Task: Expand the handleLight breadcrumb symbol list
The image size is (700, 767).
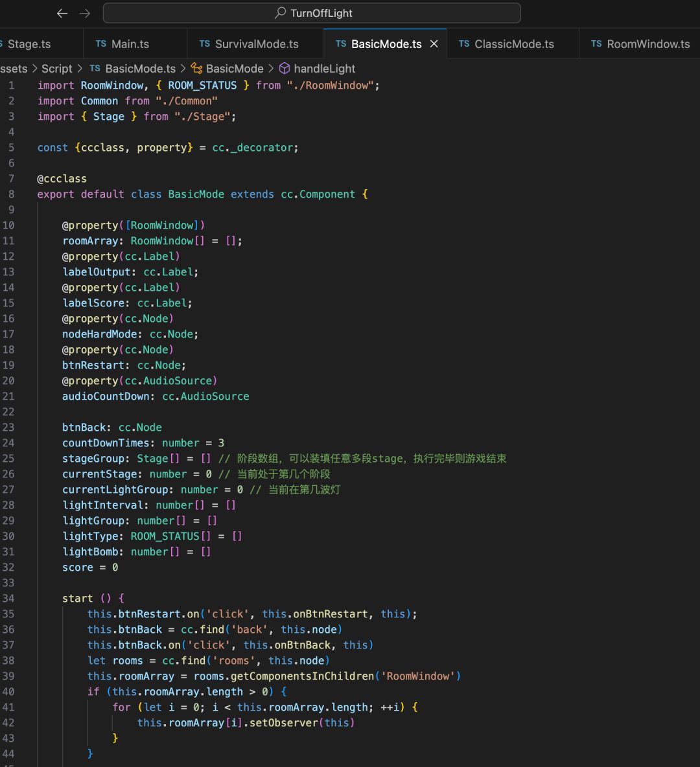Action: tap(325, 69)
